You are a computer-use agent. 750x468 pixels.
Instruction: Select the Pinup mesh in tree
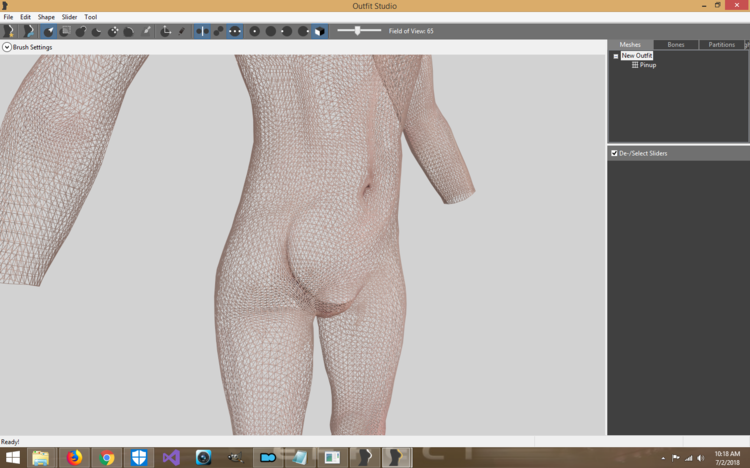(x=644, y=65)
